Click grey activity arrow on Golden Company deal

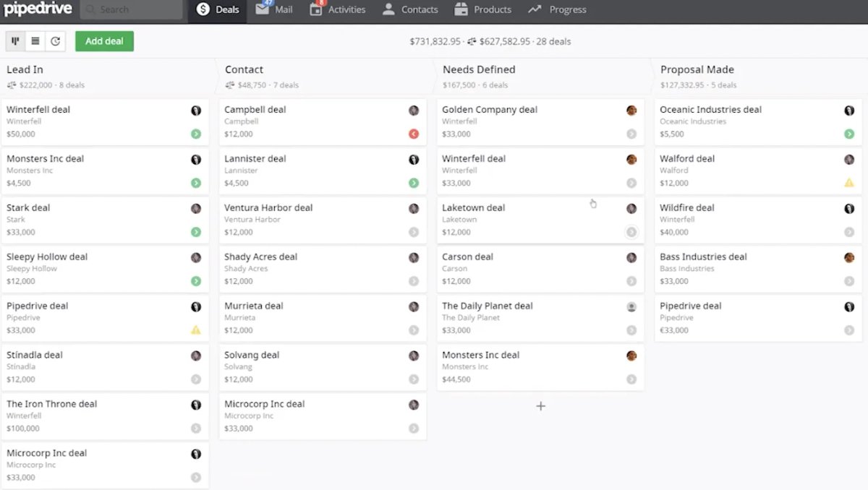[631, 134]
